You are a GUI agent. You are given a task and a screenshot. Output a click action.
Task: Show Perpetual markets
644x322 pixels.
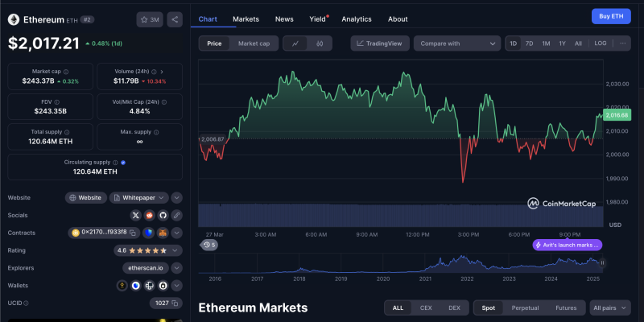(525, 308)
